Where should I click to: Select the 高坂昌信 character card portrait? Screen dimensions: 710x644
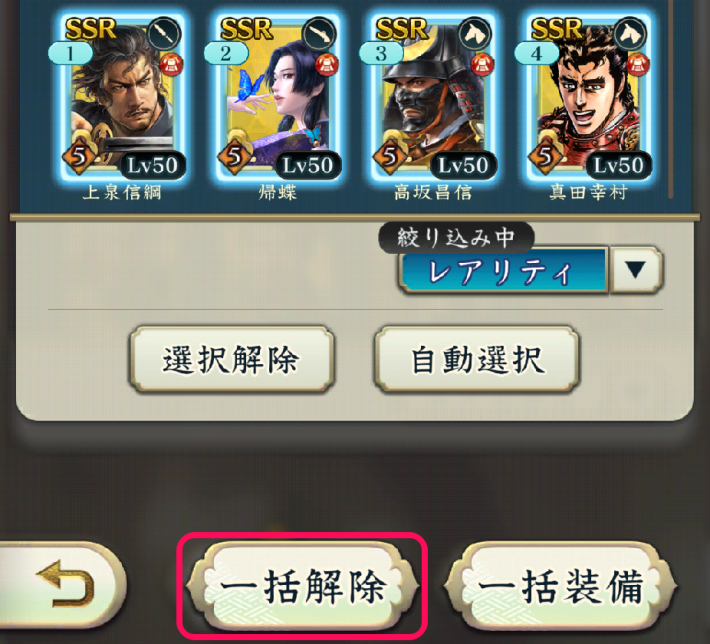[x=433, y=96]
